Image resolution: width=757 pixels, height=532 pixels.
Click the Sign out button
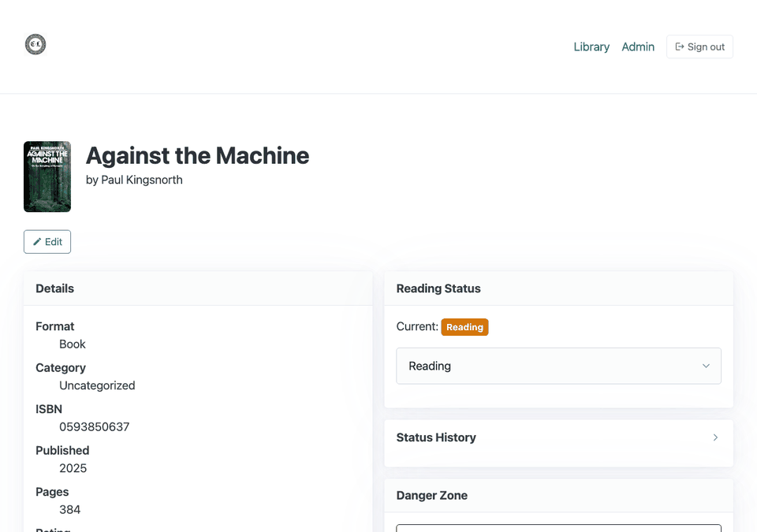(x=699, y=47)
